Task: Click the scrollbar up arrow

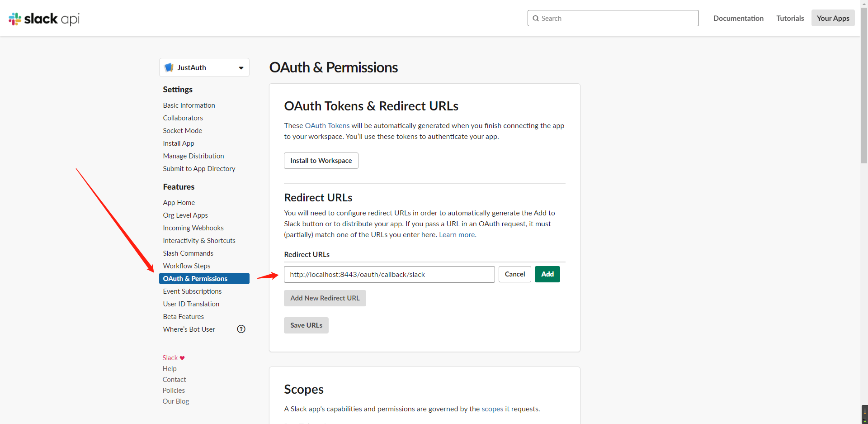Action: tap(864, 3)
